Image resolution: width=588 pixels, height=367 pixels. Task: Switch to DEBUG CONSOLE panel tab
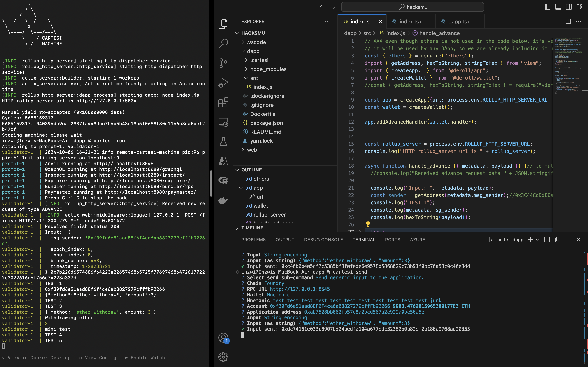pos(323,240)
